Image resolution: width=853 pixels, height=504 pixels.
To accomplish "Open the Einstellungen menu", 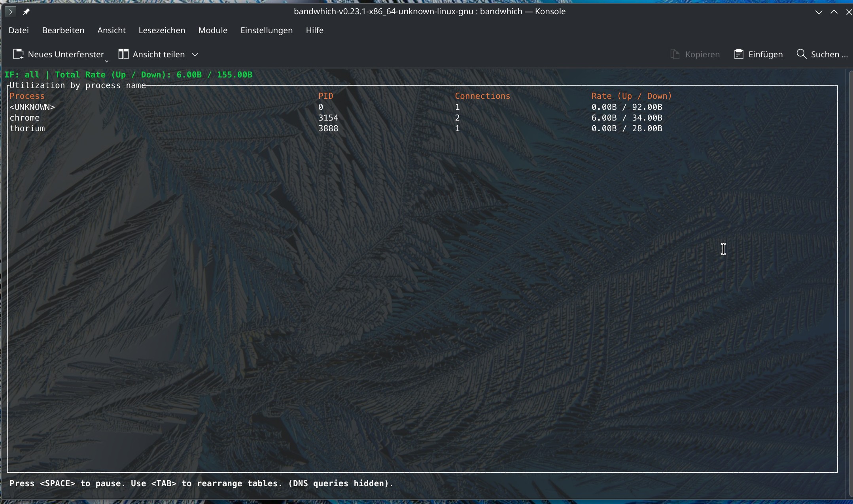I will (267, 30).
